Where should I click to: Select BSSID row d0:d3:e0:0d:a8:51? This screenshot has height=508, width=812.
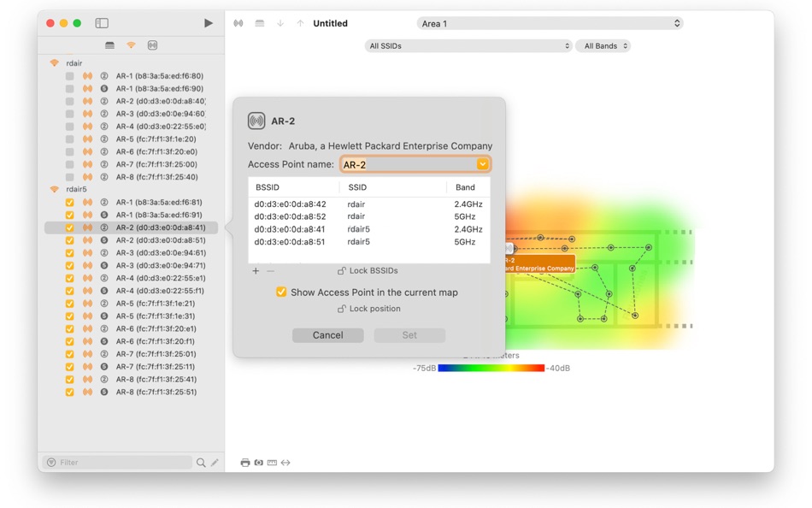coord(368,241)
